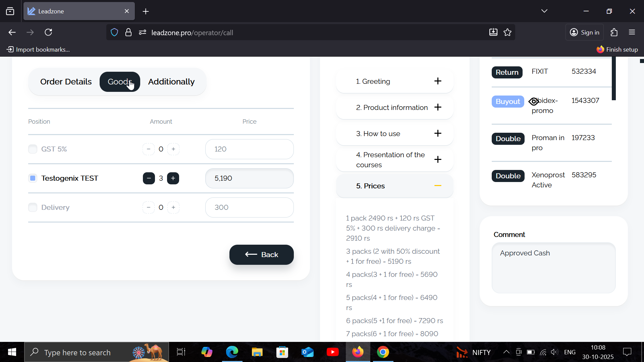Switch to the Order Details tab
Image resolution: width=644 pixels, height=362 pixels.
click(x=66, y=82)
